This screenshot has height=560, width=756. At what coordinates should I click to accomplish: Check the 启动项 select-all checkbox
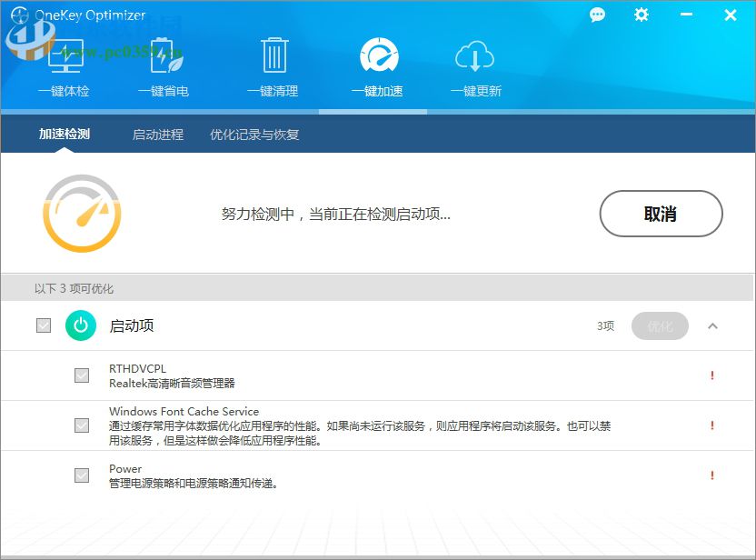pyautogui.click(x=43, y=325)
